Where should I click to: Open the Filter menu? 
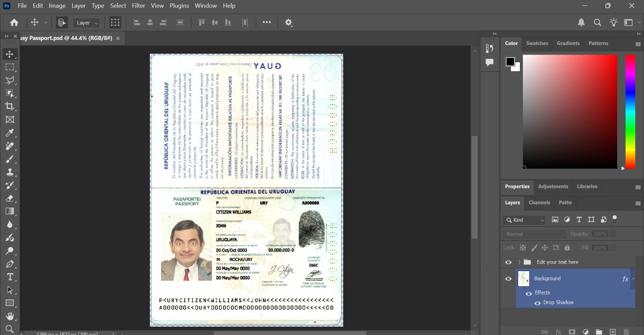coord(138,6)
